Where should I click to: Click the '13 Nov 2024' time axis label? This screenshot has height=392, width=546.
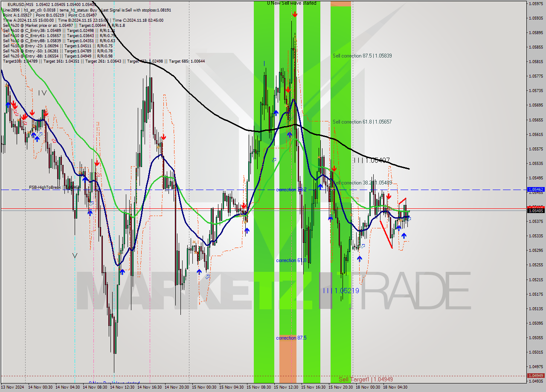tap(13, 387)
